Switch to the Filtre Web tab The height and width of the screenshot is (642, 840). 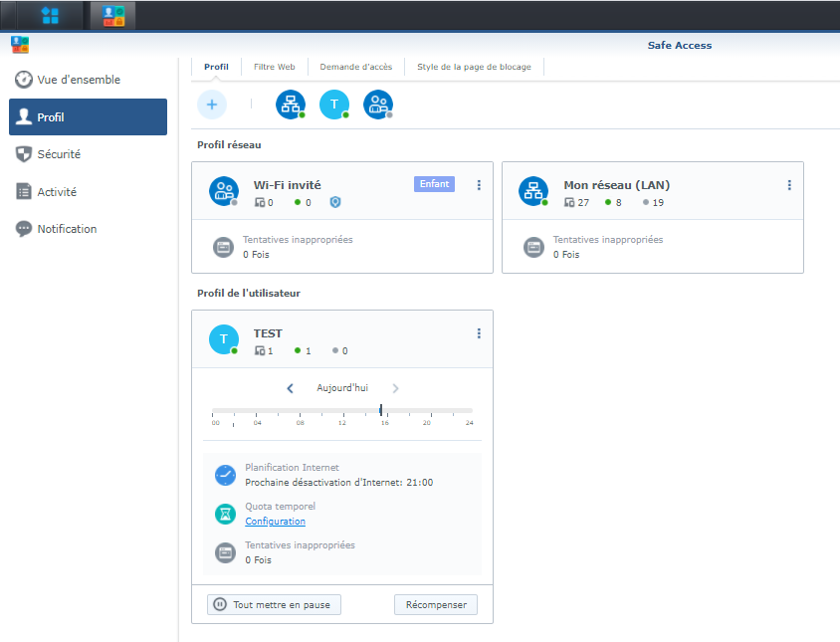(275, 67)
